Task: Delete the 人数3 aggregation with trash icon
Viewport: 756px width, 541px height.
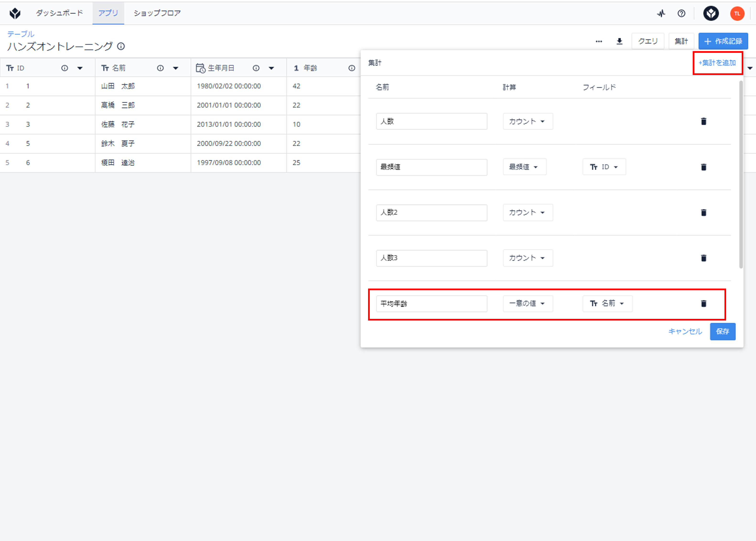Action: (x=704, y=258)
